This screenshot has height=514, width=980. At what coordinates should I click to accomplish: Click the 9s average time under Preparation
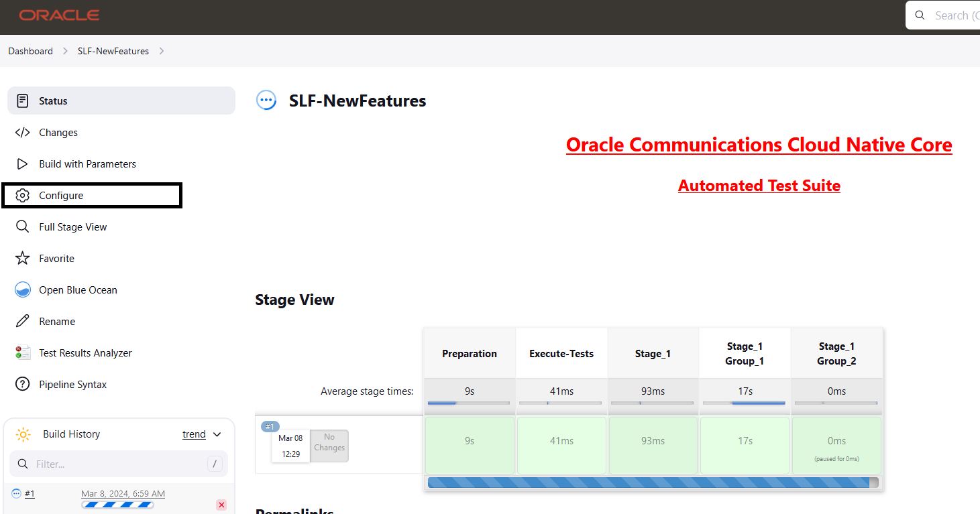(470, 391)
